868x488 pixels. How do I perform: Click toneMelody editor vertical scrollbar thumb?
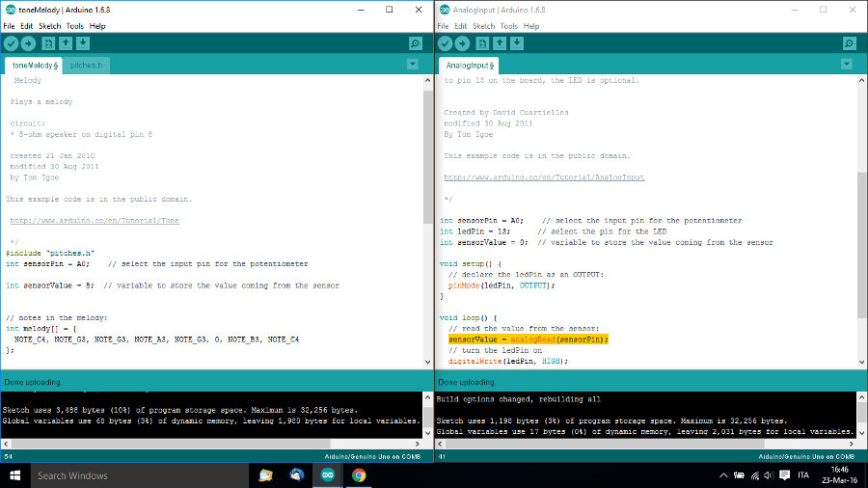[x=428, y=157]
